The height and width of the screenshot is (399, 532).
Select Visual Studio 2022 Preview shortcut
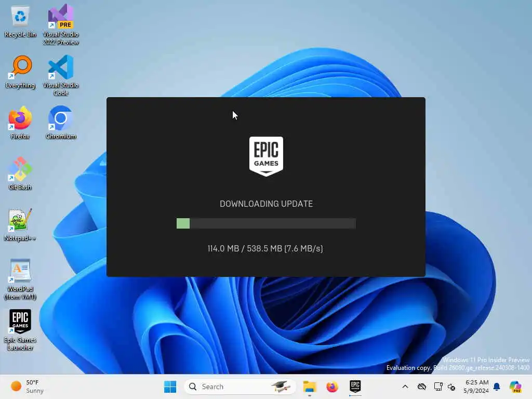click(x=61, y=24)
